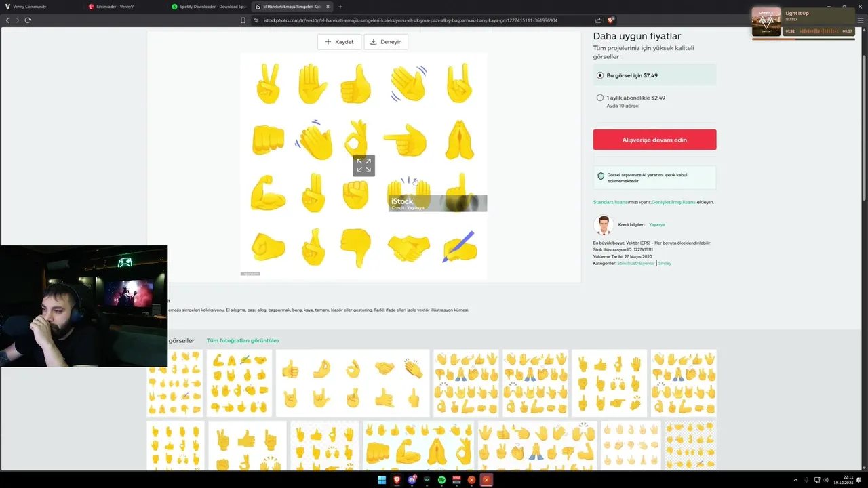Open a new browser tab
Viewport: 868px width, 488px height.
340,7
